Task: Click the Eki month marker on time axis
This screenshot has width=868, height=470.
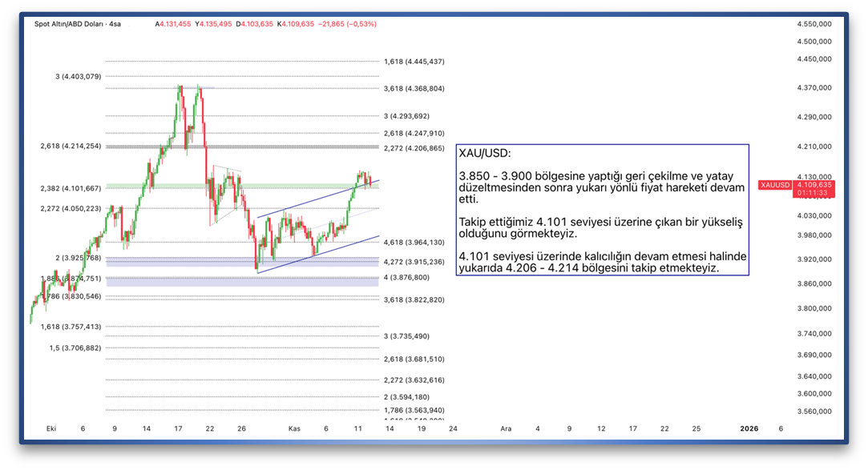Action: point(51,429)
